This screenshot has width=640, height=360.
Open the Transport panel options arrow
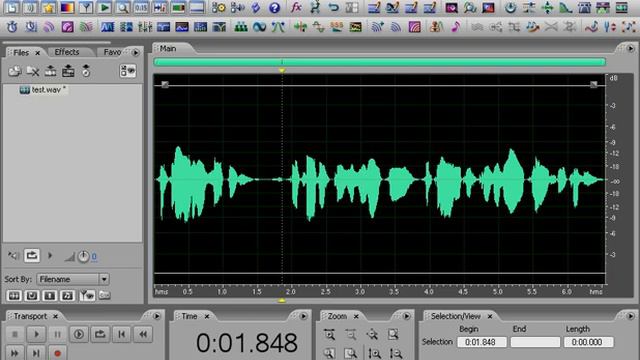pyautogui.click(x=157, y=316)
